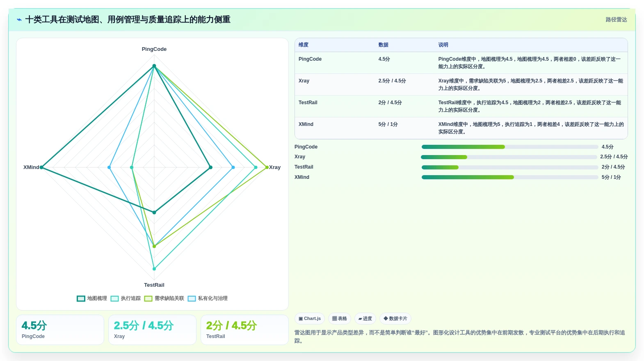Viewport: 644px width, 361px height.
Task: Click the 数据卡片 tag
Action: [395, 319]
